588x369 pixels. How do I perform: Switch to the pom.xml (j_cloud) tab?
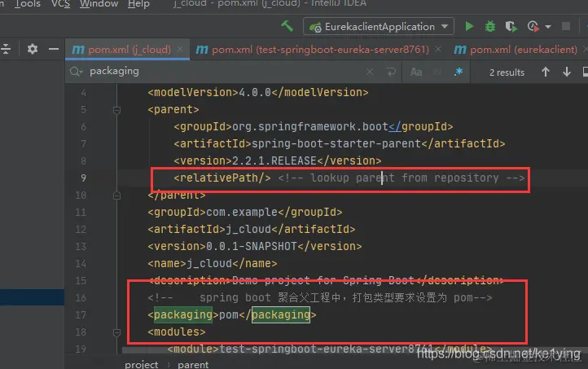[x=129, y=50]
